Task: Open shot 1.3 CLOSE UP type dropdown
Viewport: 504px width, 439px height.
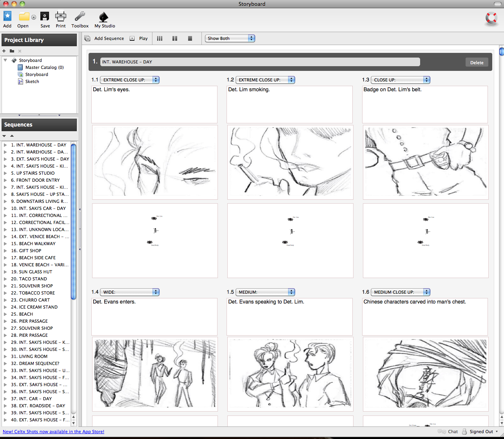Action: pos(401,80)
